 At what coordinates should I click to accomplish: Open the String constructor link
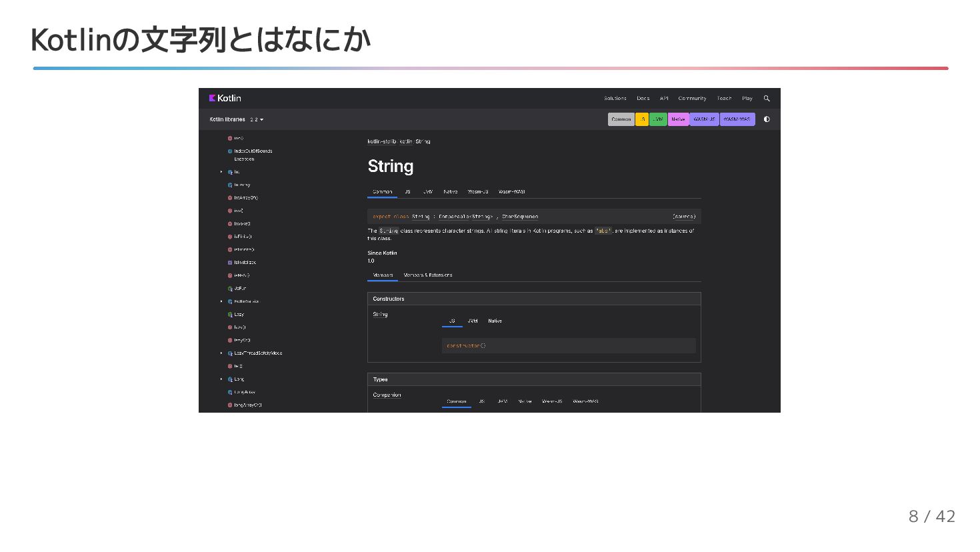380,314
